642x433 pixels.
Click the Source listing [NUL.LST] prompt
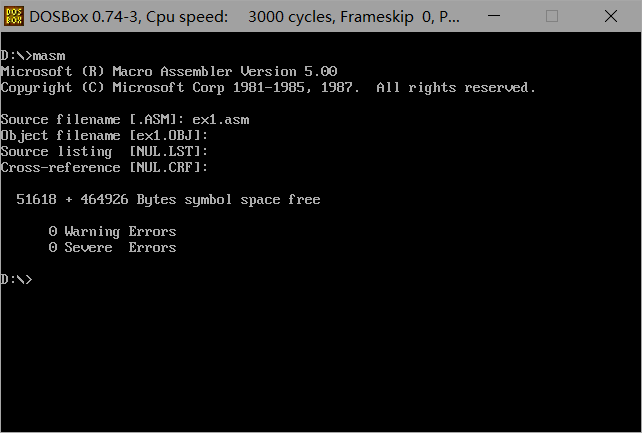[x=104, y=151]
